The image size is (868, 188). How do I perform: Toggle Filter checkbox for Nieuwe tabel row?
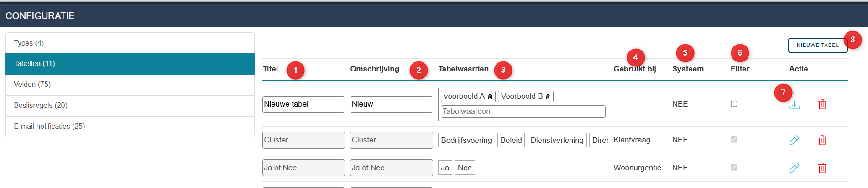click(734, 104)
